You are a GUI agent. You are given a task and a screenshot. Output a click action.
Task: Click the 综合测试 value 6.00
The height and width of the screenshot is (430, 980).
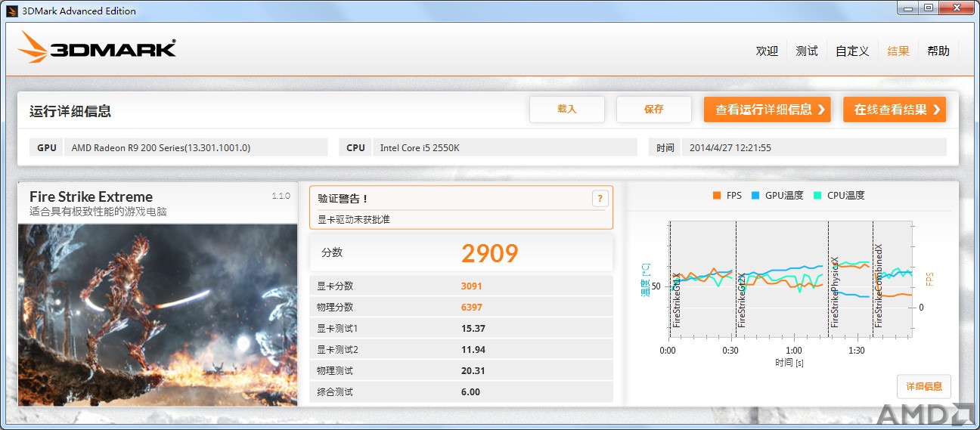(470, 391)
